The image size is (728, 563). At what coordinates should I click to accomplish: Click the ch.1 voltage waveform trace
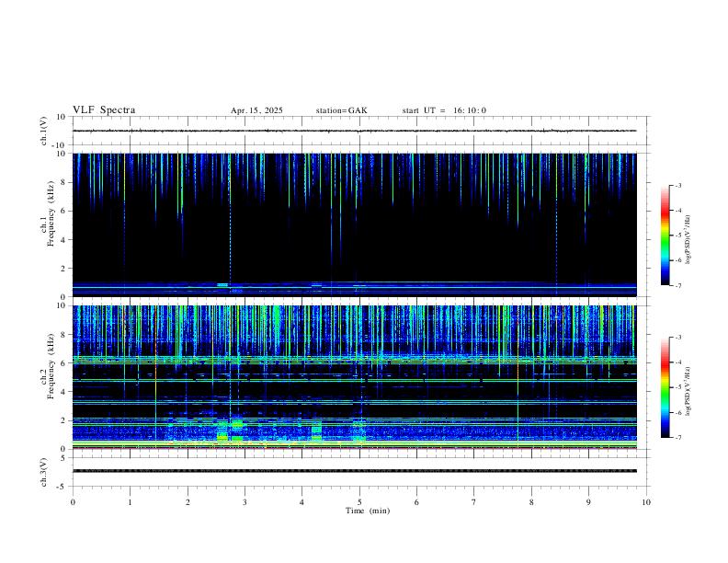354,131
